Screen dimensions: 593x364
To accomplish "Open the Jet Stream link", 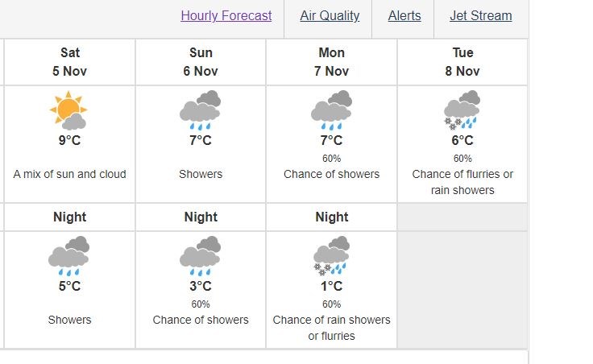I will coord(481,16).
